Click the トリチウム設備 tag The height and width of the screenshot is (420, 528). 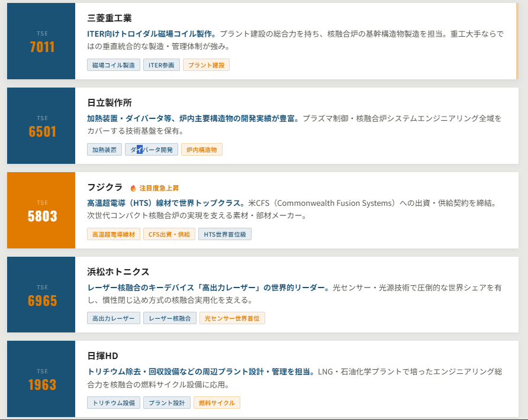[114, 403]
